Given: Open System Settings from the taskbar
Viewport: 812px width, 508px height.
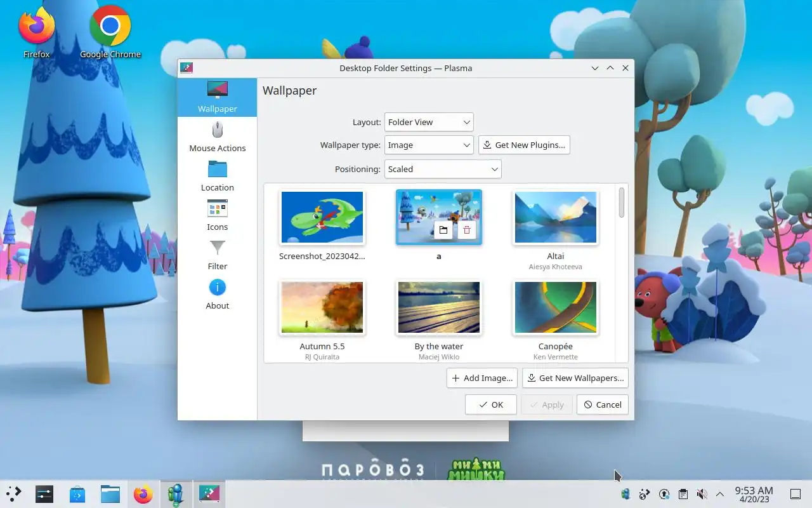Looking at the screenshot, I should pyautogui.click(x=44, y=493).
